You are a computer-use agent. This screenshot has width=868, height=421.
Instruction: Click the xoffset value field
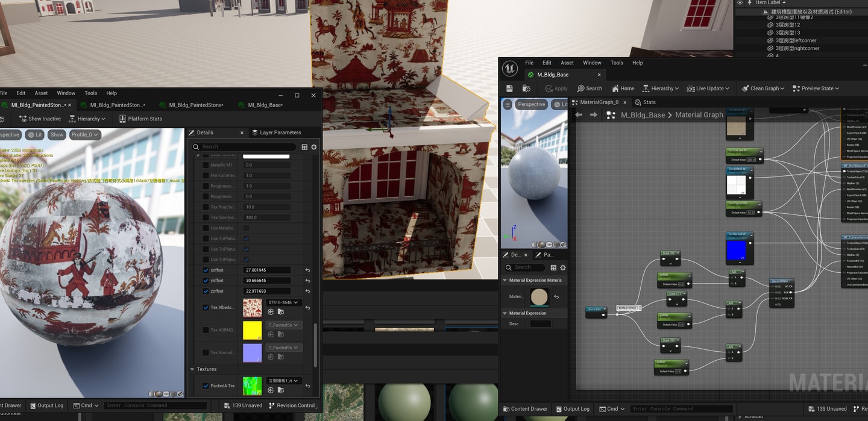(267, 270)
